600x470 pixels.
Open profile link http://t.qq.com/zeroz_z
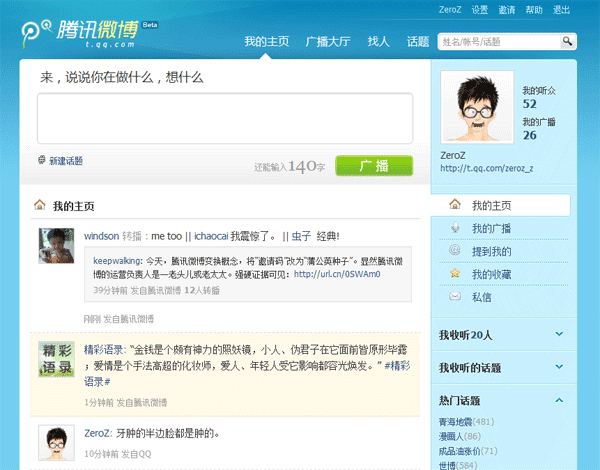[x=486, y=168]
